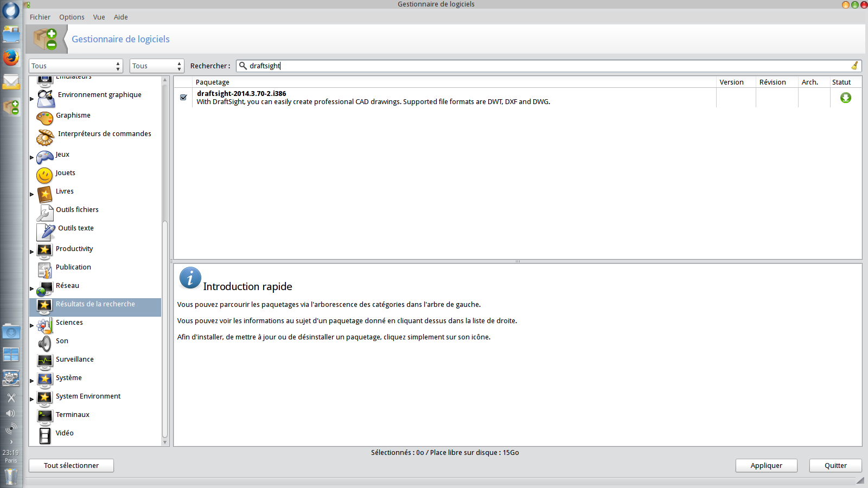The height and width of the screenshot is (488, 868).
Task: Select the draftsight-2014.3.70-2.i386 package name
Action: point(241,93)
